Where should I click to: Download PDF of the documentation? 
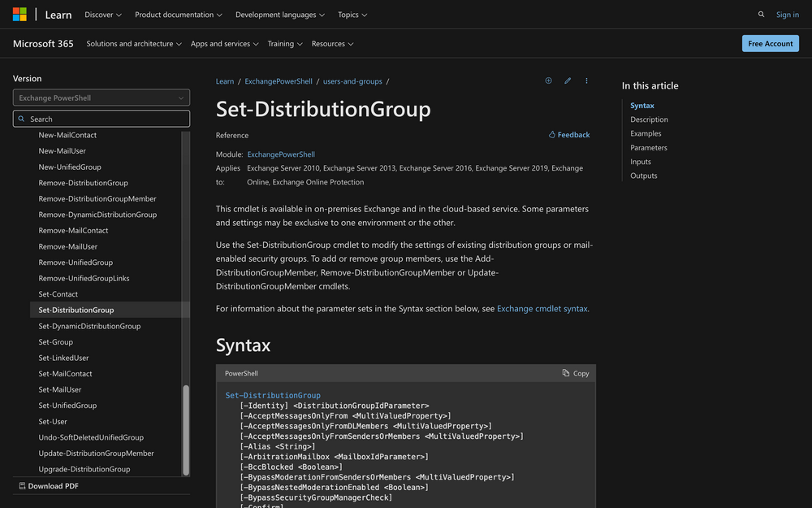tap(48, 486)
